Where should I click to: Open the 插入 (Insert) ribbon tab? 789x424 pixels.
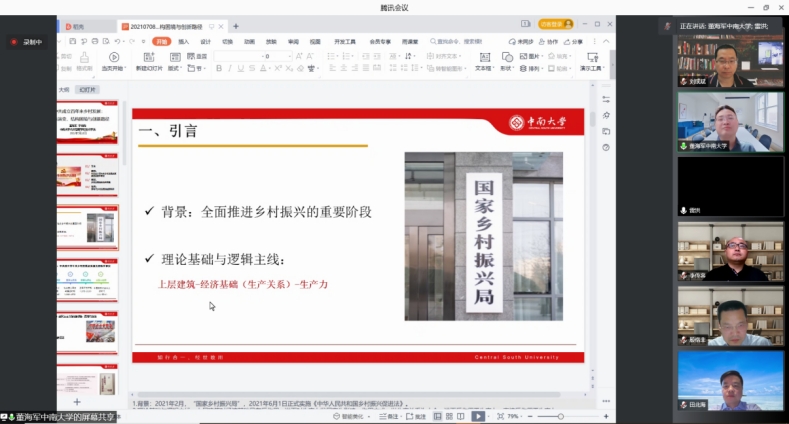pyautogui.click(x=184, y=42)
